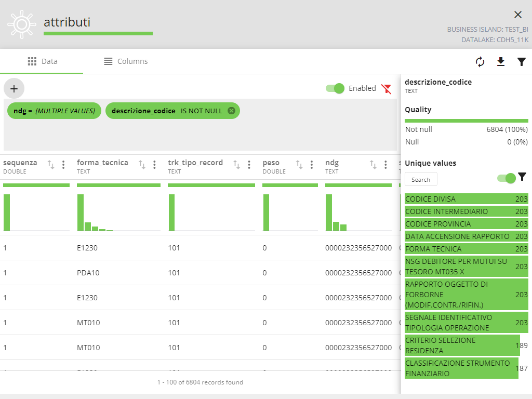Click the add filter plus button

click(14, 89)
